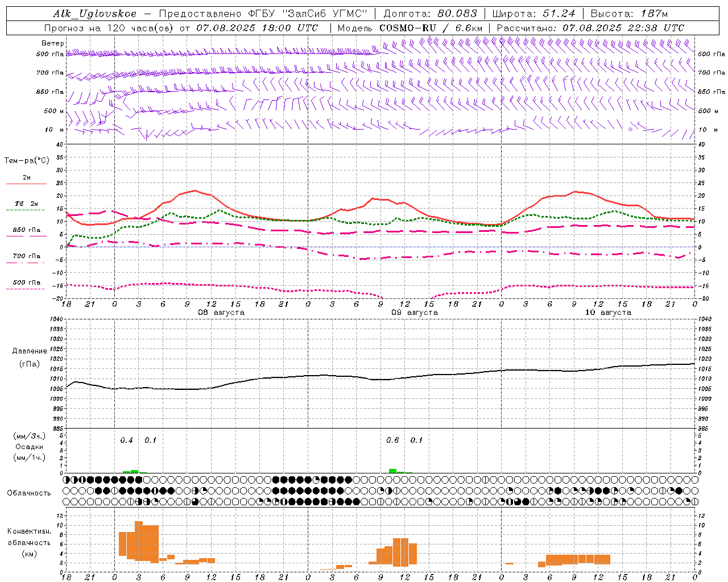Click the "0.4" precipitation amount value
Viewport: 728px width, 582px height.
(126, 440)
